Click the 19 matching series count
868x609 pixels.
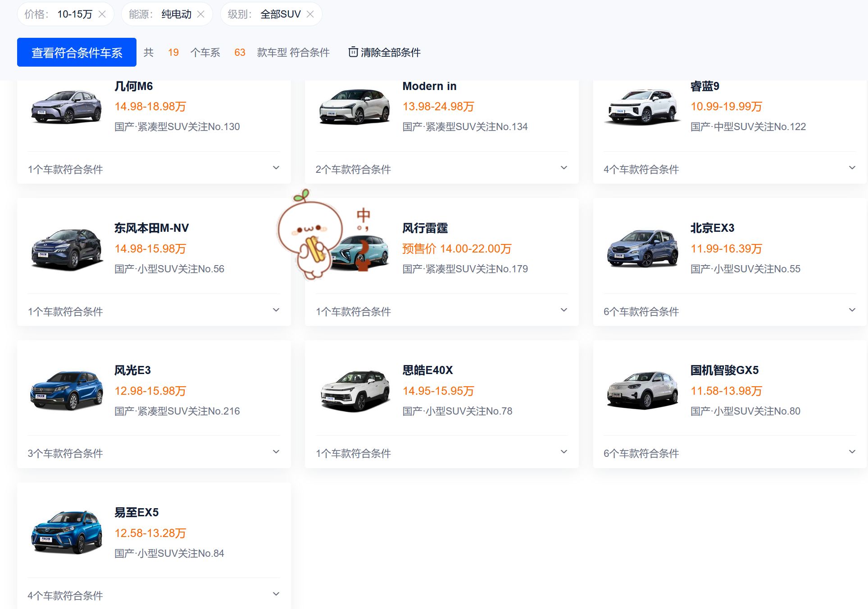[x=173, y=52]
